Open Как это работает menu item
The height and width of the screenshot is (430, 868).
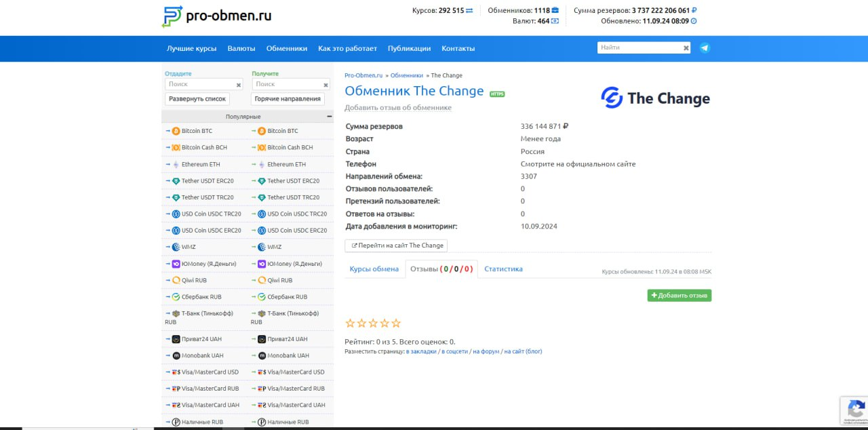347,48
